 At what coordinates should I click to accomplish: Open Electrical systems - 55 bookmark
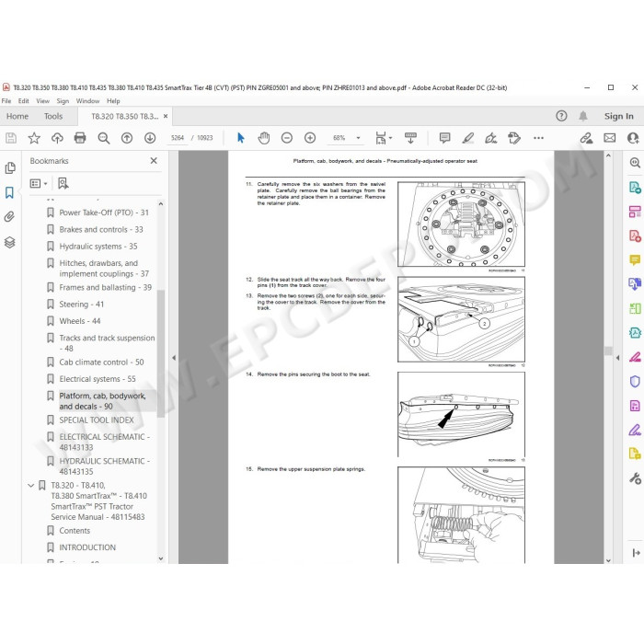pyautogui.click(x=98, y=379)
